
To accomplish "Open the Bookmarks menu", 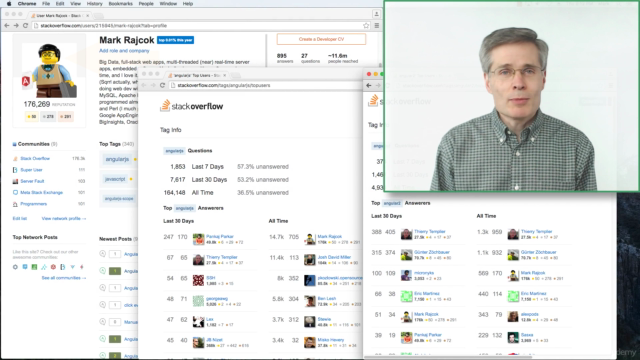I will point(120,4).
